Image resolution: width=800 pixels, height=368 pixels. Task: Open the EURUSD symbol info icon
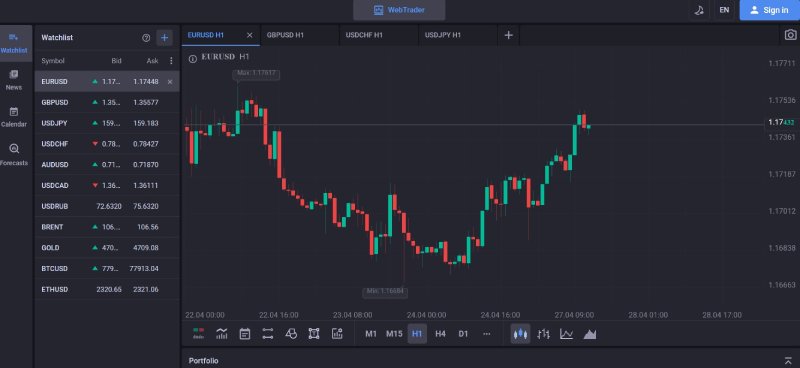(192, 59)
